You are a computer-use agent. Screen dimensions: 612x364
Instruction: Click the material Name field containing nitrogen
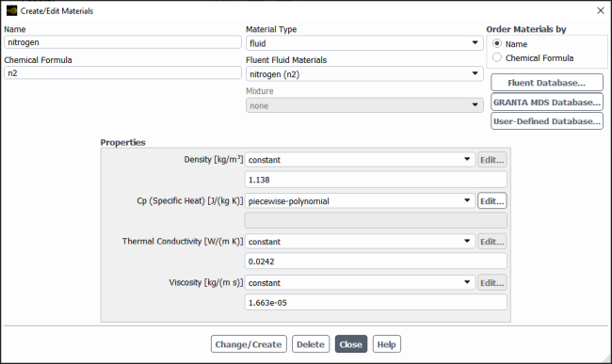pos(122,42)
